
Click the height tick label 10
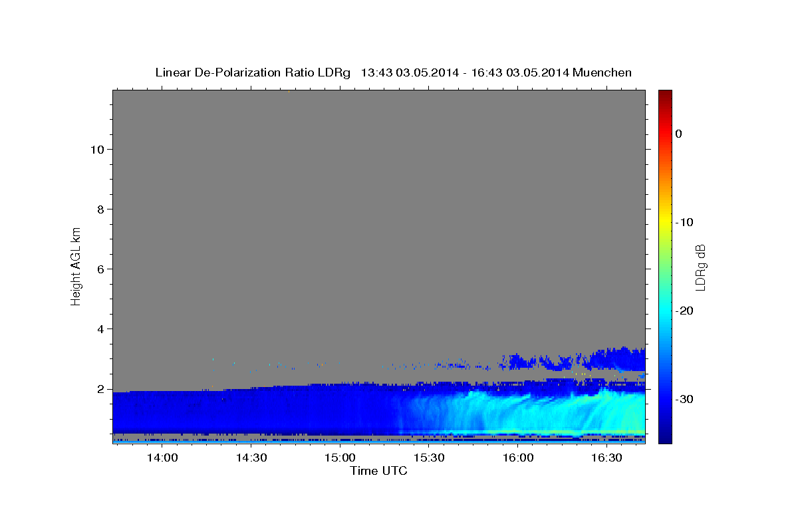97,150
